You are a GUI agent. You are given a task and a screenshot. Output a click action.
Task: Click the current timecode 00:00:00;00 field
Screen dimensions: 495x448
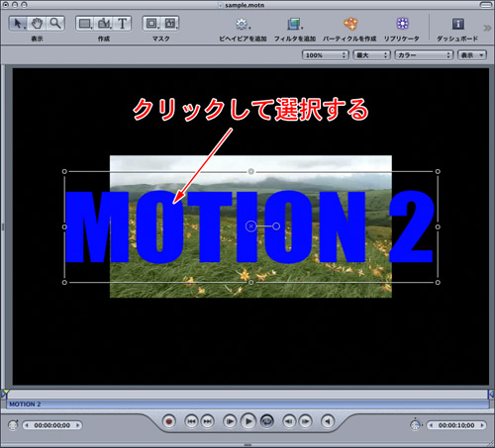click(52, 425)
